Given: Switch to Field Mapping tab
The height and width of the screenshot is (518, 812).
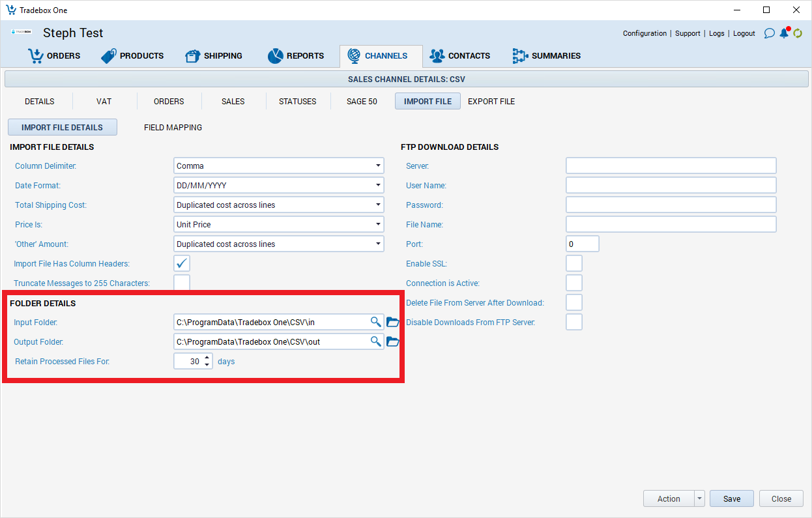Looking at the screenshot, I should click(173, 127).
